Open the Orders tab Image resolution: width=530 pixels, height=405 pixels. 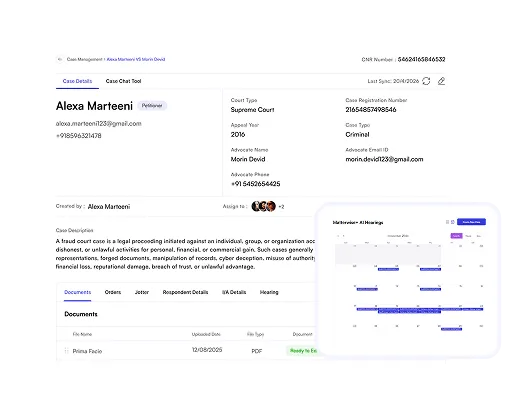[x=113, y=292]
